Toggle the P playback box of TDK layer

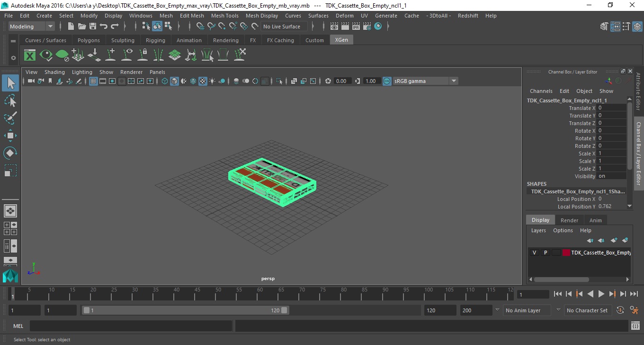(546, 253)
